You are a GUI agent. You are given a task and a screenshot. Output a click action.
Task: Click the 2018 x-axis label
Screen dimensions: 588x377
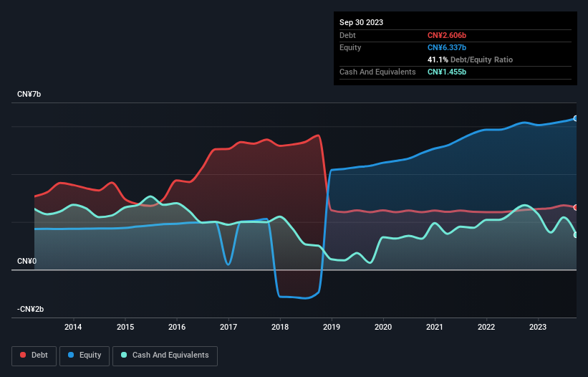(x=280, y=327)
